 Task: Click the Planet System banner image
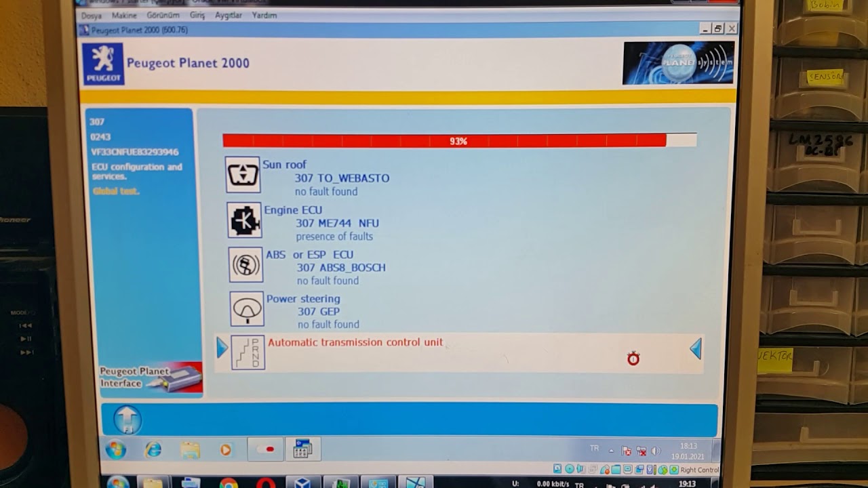[678, 63]
